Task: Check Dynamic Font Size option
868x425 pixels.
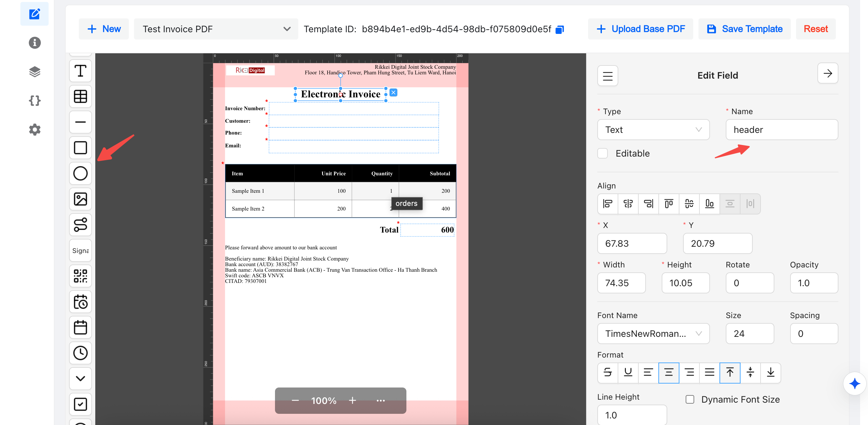Action: coord(690,399)
